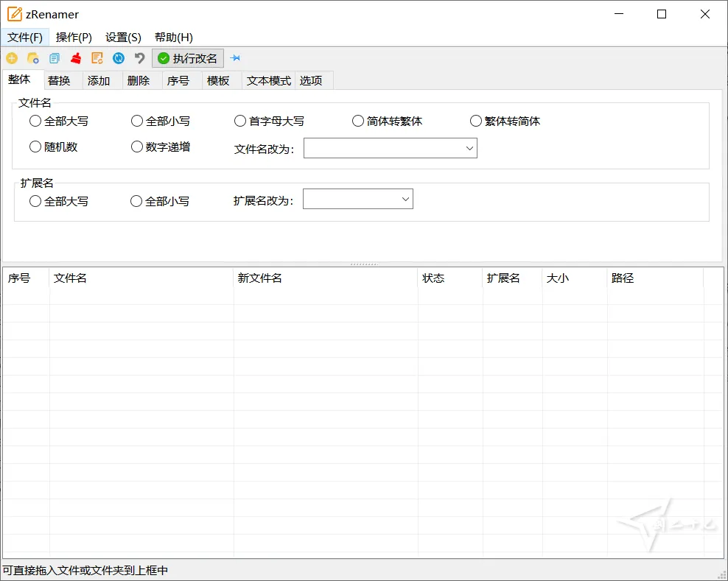Viewport: 728px width, 581px height.
Task: Click the red broom clear-list icon
Action: [74, 57]
